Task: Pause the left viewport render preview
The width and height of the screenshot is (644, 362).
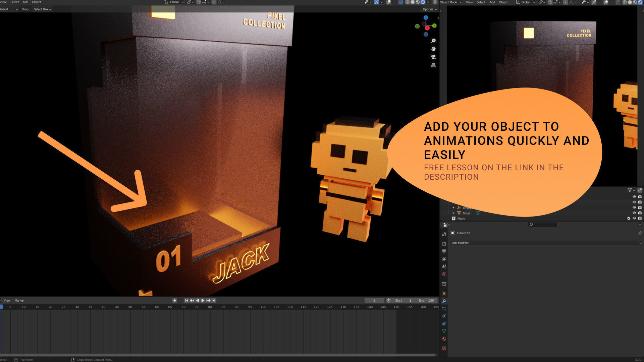Action: click(x=435, y=2)
